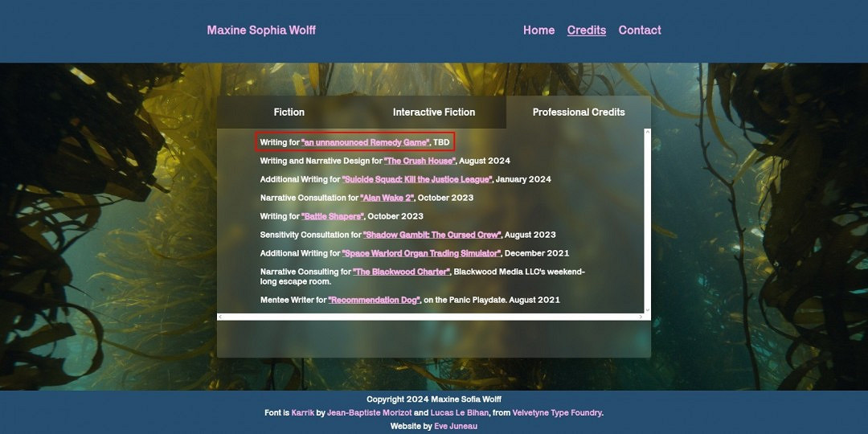Viewport: 868px width, 434px height.
Task: Click the Credits navigation link
Action: [587, 31]
